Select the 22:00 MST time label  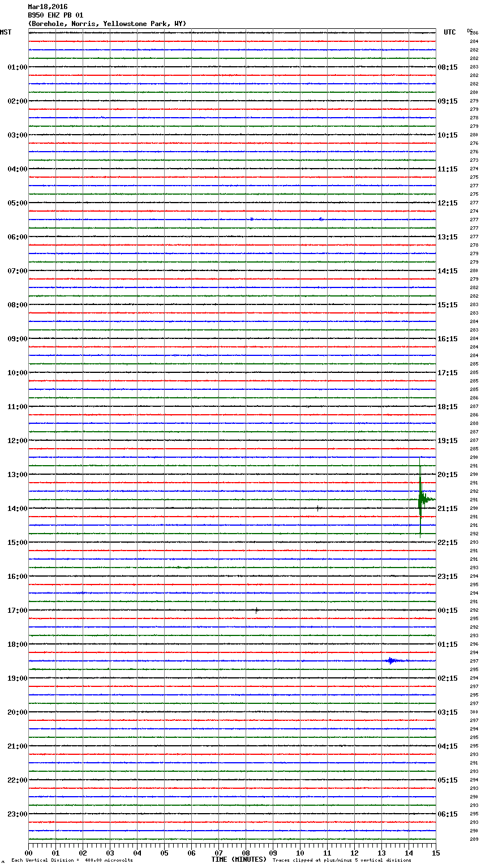(x=18, y=780)
